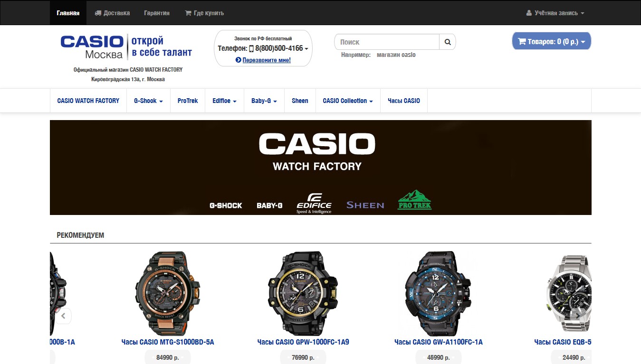The height and width of the screenshot is (364, 641).
Task: Open the Учётная запись account dropdown
Action: pyautogui.click(x=555, y=13)
